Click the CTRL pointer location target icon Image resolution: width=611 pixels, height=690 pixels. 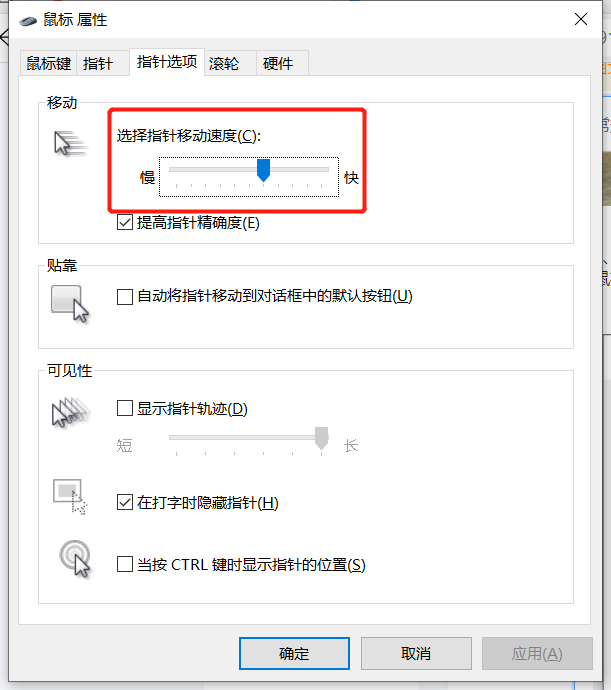(75, 558)
